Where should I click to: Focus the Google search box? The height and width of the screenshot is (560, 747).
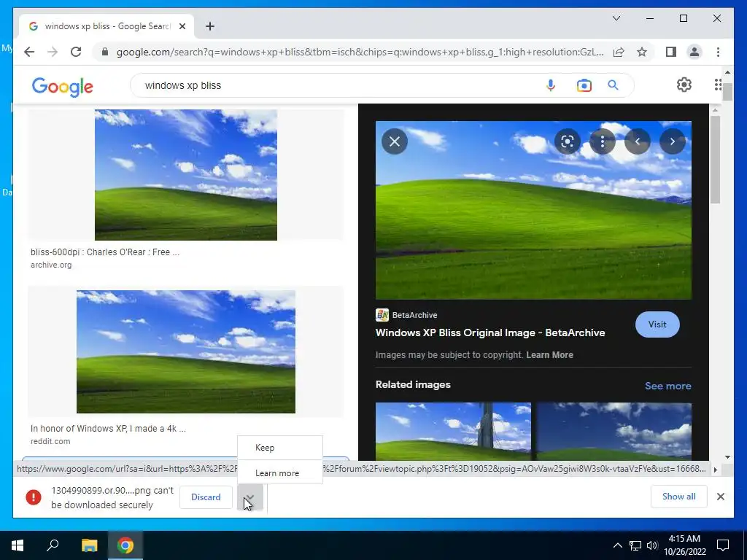[x=333, y=85]
